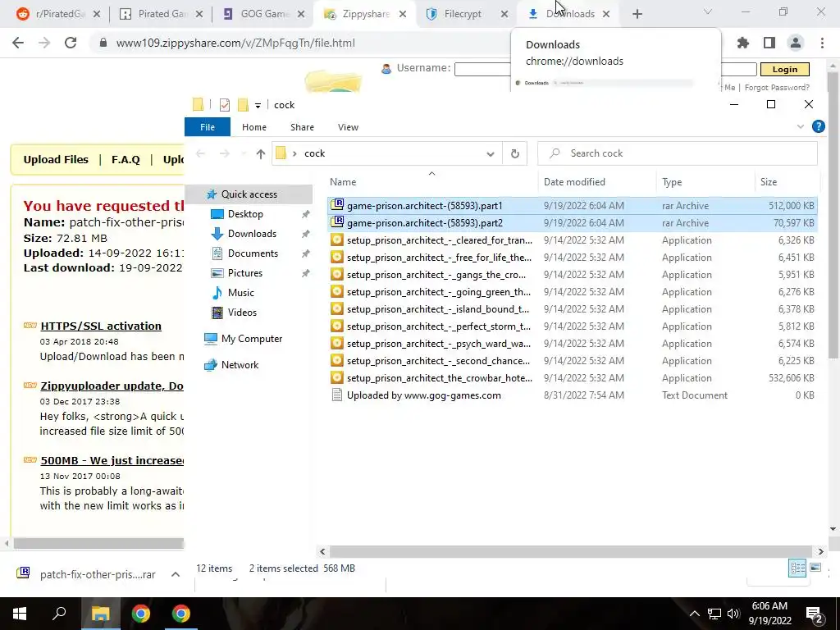Sort by Type column header
Image resolution: width=840 pixels, height=630 pixels.
705,181
